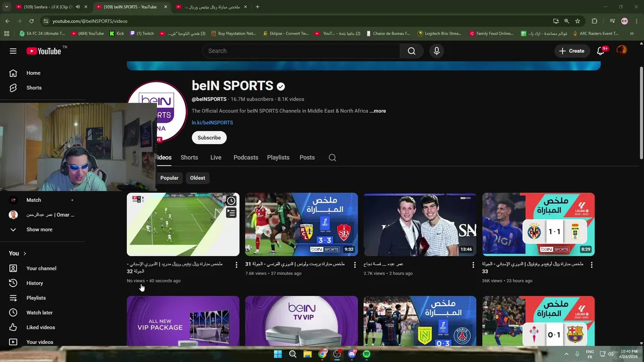Open the Kick bookmark

(x=117, y=34)
